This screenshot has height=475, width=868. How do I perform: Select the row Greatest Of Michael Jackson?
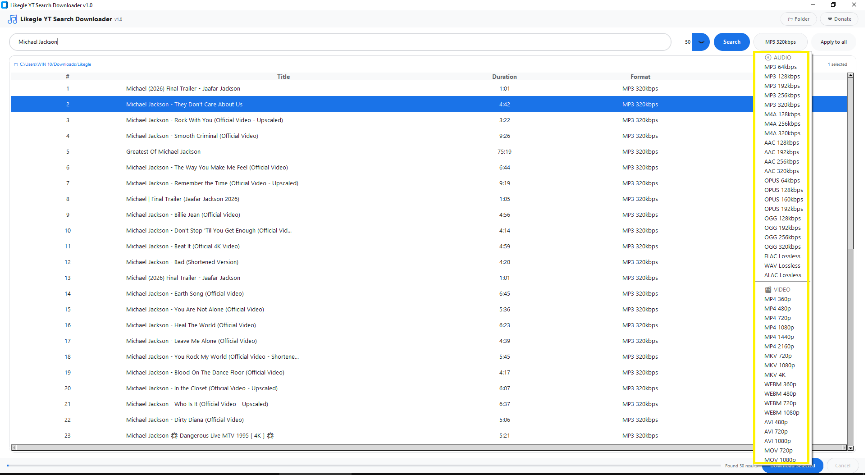pos(163,151)
